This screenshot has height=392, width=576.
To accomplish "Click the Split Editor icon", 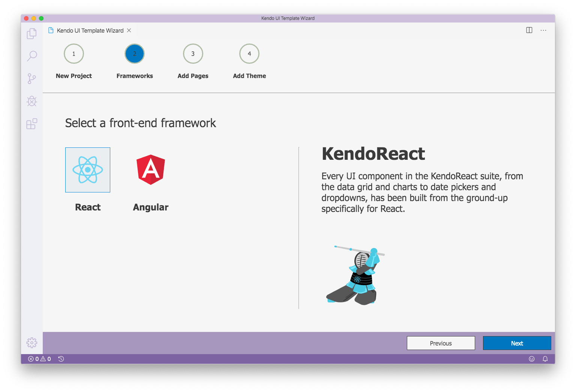I will [529, 30].
